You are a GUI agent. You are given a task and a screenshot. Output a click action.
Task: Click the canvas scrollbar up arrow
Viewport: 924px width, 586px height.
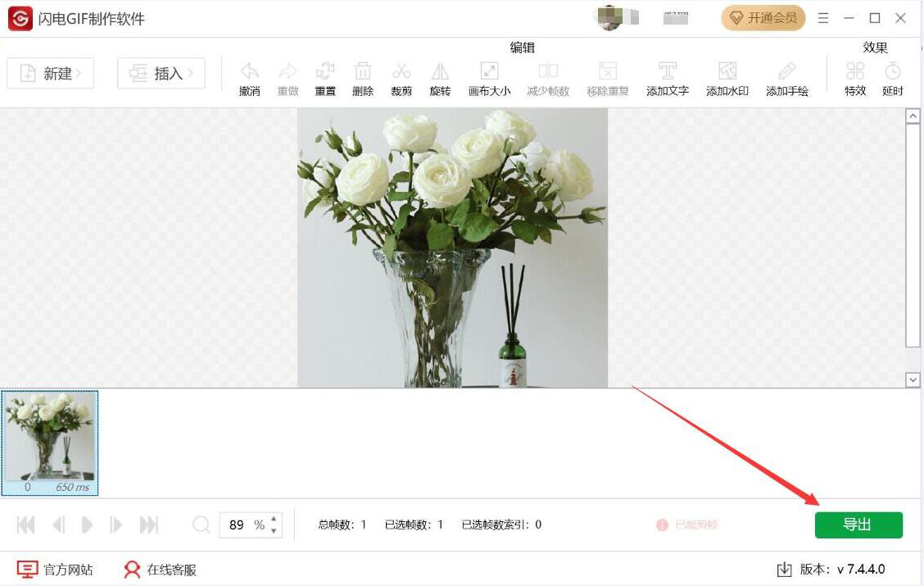pyautogui.click(x=913, y=116)
